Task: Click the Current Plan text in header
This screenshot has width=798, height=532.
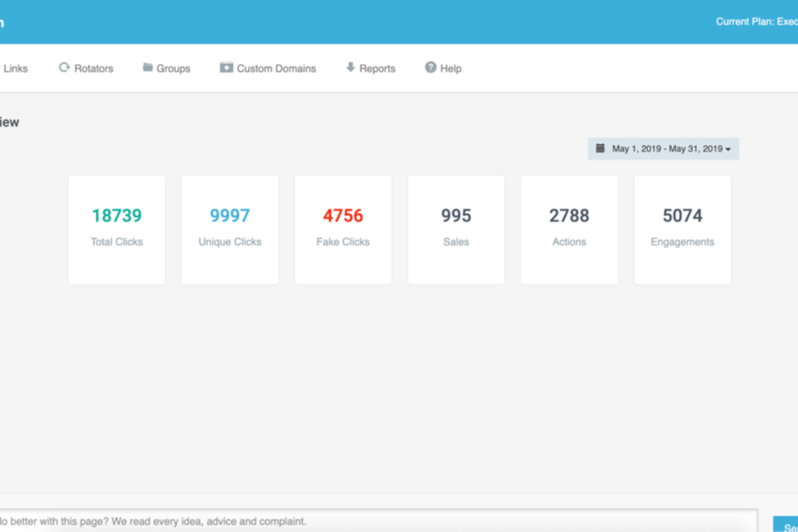Action: [x=755, y=21]
